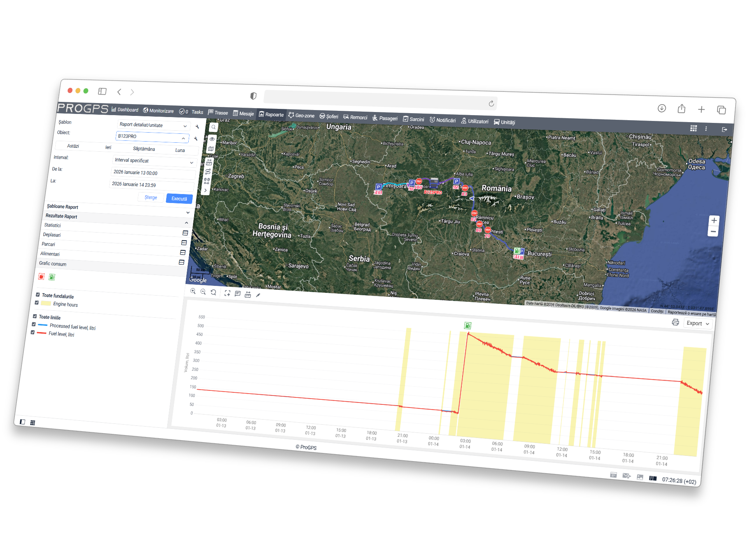Viewport: 747px width, 560px height.
Task: Toggle the Fuel level, litri checkbox
Action: (33, 332)
